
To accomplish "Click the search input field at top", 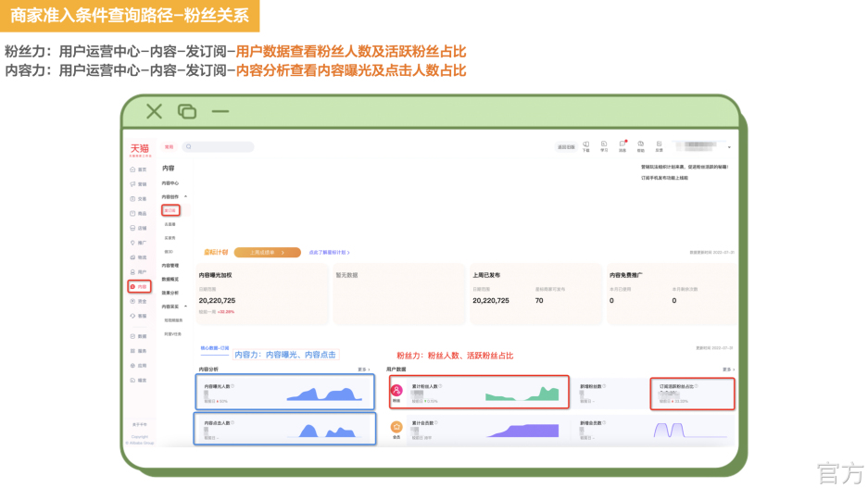I will pos(219,146).
